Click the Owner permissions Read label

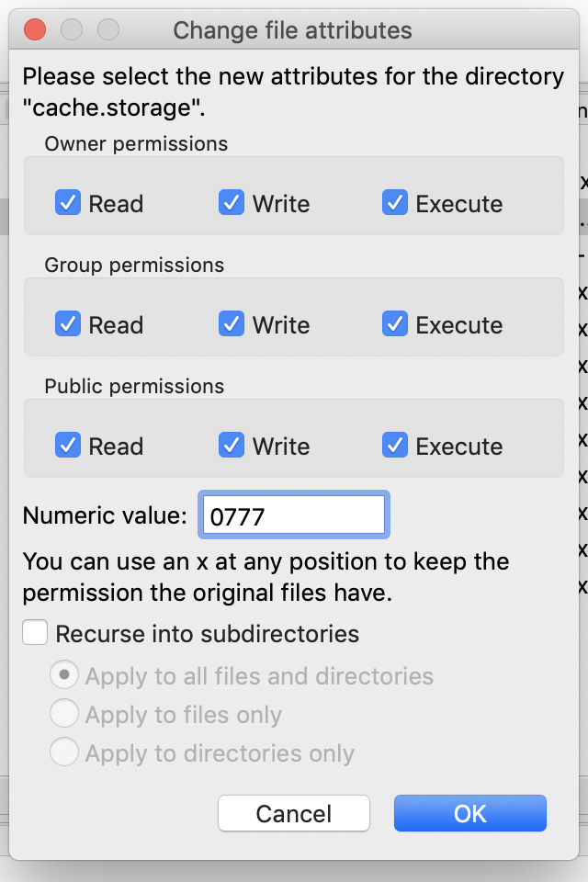[x=116, y=204]
